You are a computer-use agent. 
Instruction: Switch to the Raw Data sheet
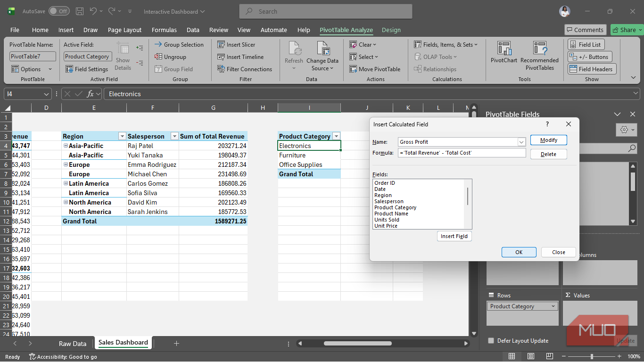coord(73,344)
